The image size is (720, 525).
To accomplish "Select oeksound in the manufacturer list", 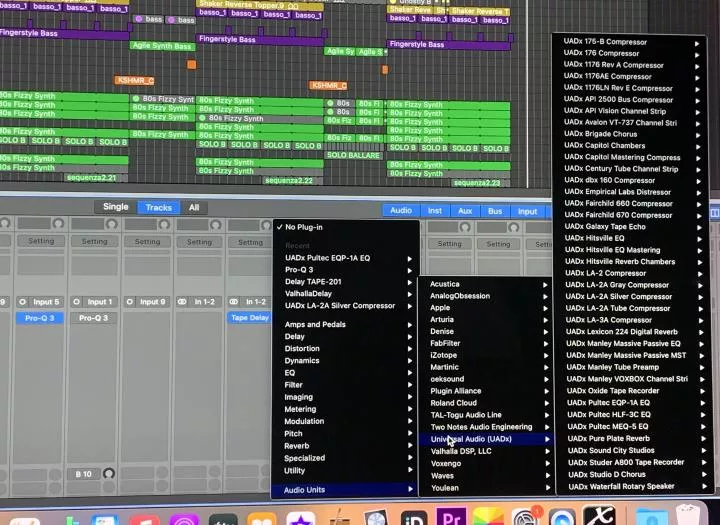I will [x=447, y=379].
